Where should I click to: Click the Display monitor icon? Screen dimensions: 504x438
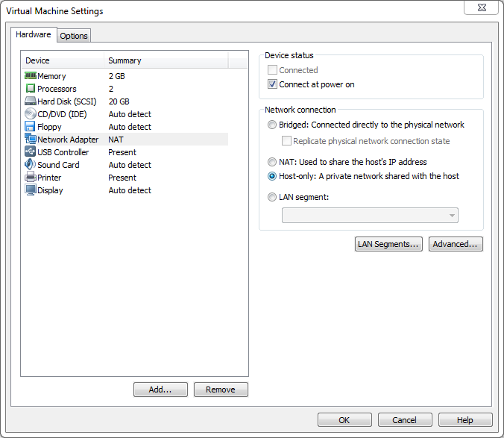(x=31, y=190)
